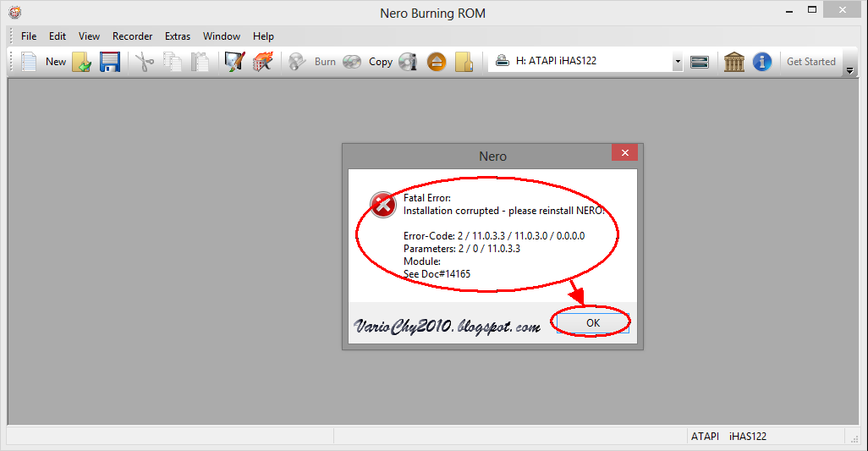
Task: Click the 'Parameters: 2 / 0 / 11.0.3.3' text
Action: [x=462, y=249]
